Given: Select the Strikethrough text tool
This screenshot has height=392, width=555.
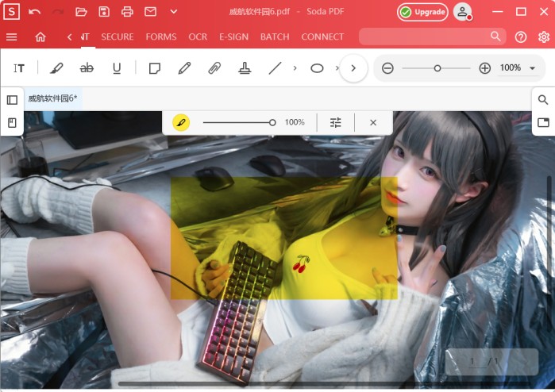Looking at the screenshot, I should click(x=87, y=68).
